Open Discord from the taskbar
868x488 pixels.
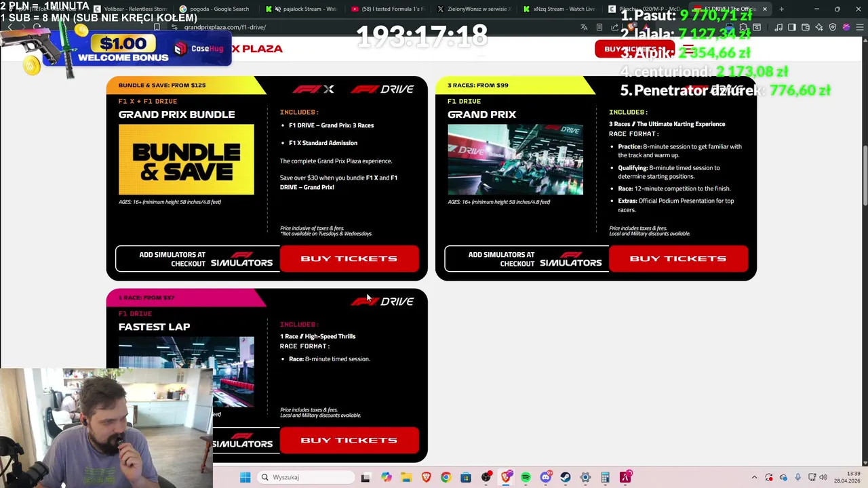(x=546, y=477)
